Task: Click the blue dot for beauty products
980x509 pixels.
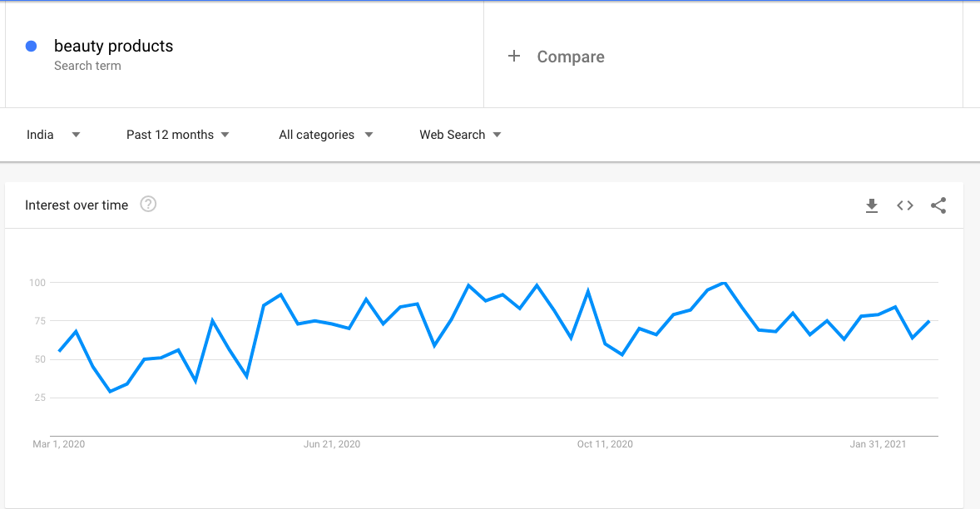Action: pyautogui.click(x=32, y=47)
